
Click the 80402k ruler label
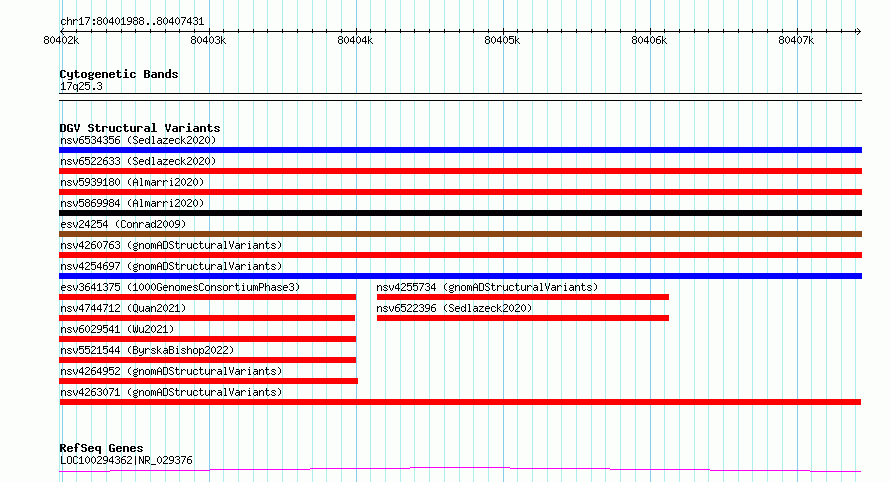point(61,40)
